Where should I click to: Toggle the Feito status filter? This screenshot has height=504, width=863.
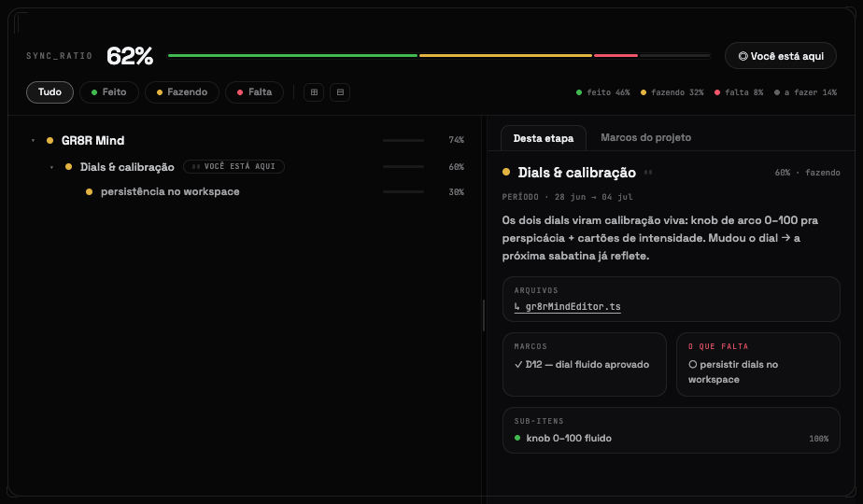109,92
